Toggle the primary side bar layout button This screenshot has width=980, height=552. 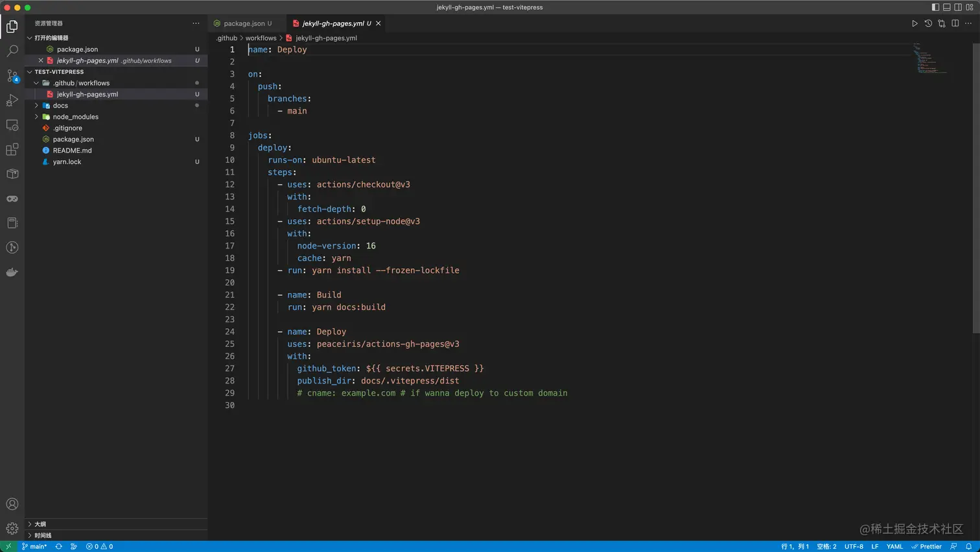pyautogui.click(x=935, y=7)
